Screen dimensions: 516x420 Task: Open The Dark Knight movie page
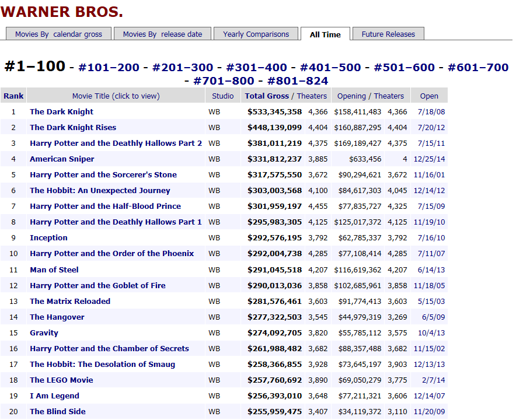[61, 111]
